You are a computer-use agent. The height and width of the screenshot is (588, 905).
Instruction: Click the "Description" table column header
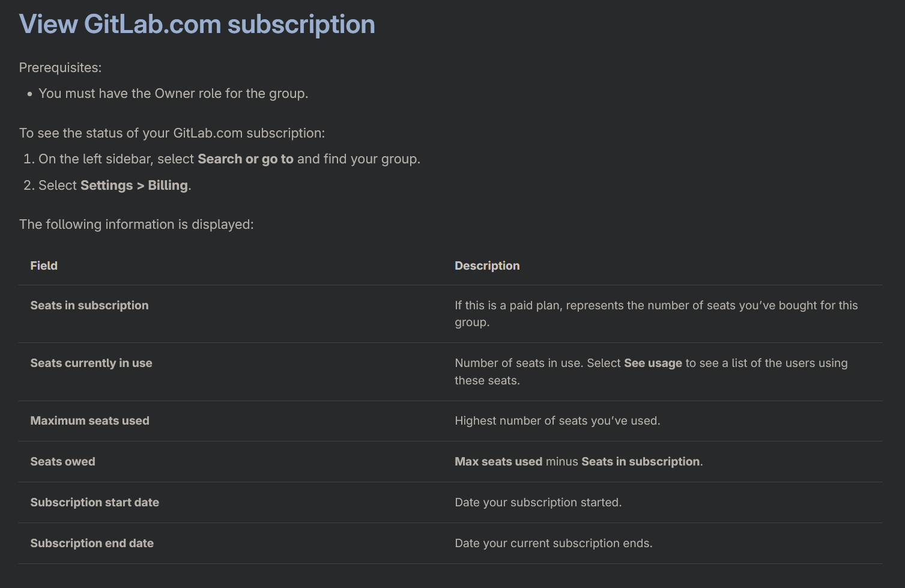[487, 266]
